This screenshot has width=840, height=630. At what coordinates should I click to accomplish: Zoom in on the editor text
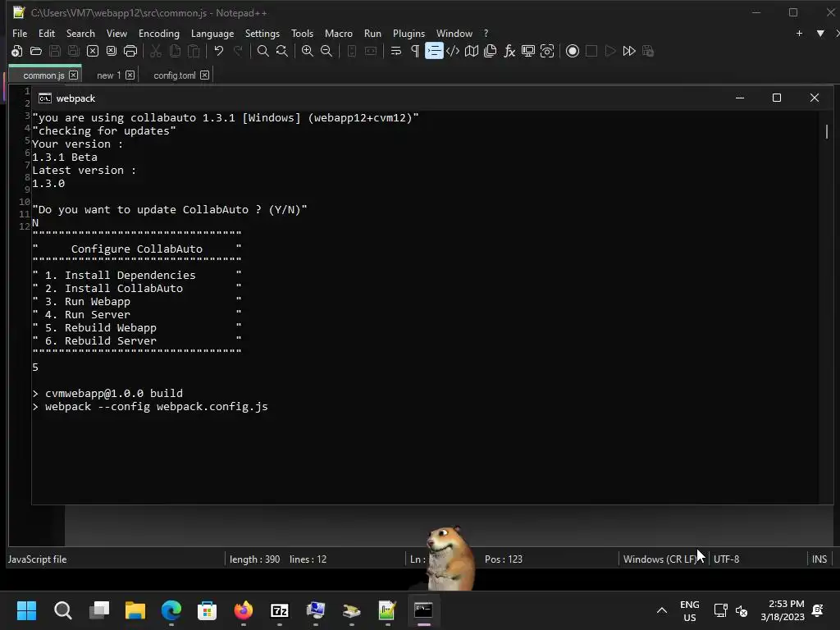(x=308, y=51)
